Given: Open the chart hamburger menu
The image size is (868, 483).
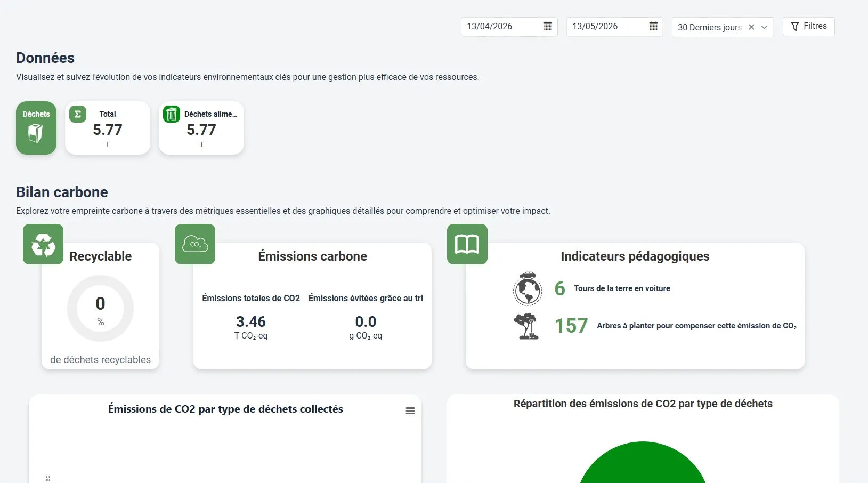Looking at the screenshot, I should [x=410, y=411].
